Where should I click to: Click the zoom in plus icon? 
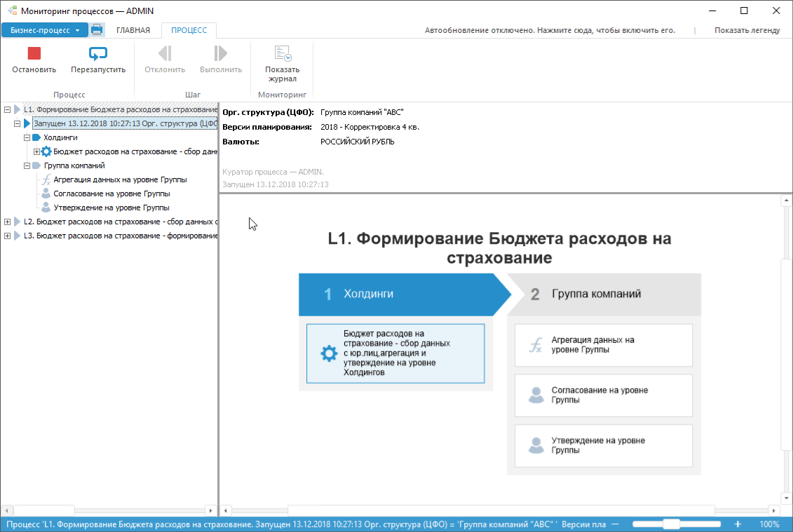[738, 524]
